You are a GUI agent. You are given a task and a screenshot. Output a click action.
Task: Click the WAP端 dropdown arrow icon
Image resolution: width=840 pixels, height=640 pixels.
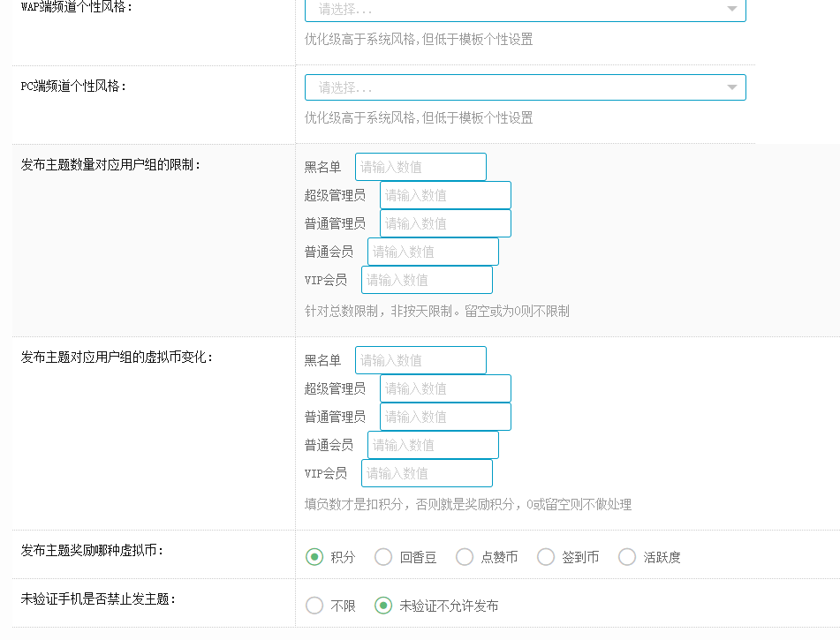[731, 9]
